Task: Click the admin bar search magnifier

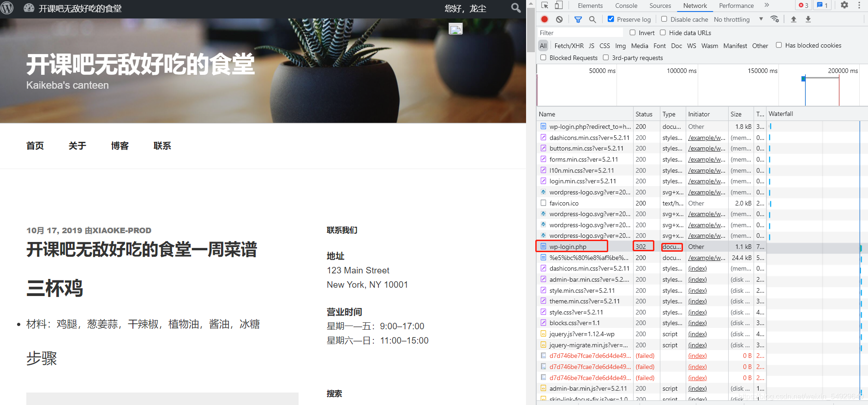Action: click(x=516, y=8)
